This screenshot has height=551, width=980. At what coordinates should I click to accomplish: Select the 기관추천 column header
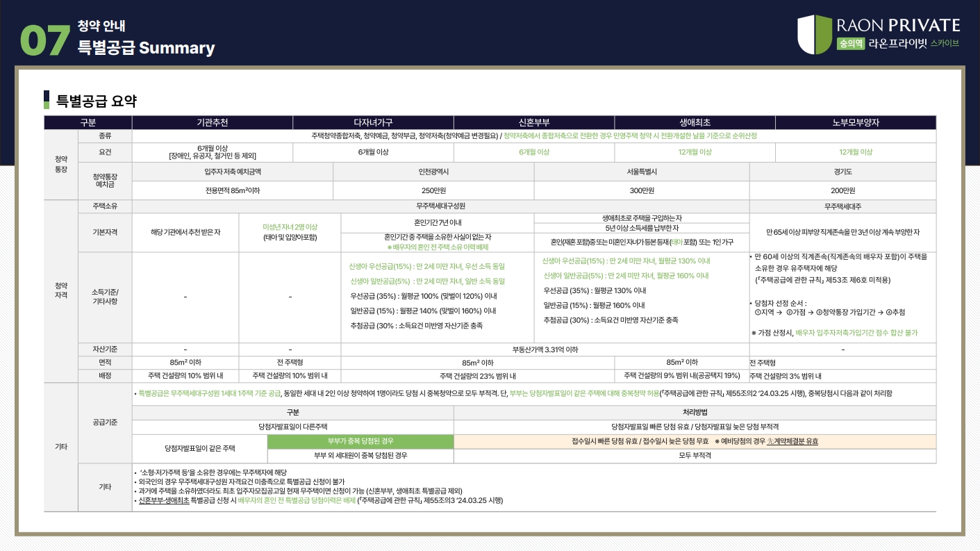coord(212,122)
